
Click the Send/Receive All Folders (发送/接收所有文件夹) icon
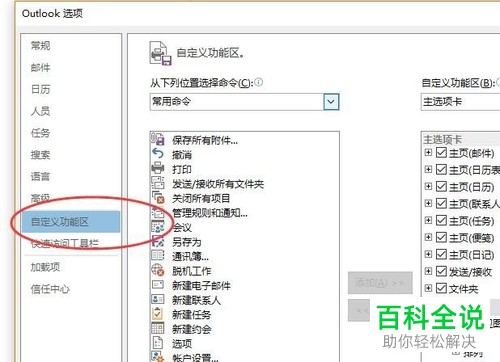(158, 183)
